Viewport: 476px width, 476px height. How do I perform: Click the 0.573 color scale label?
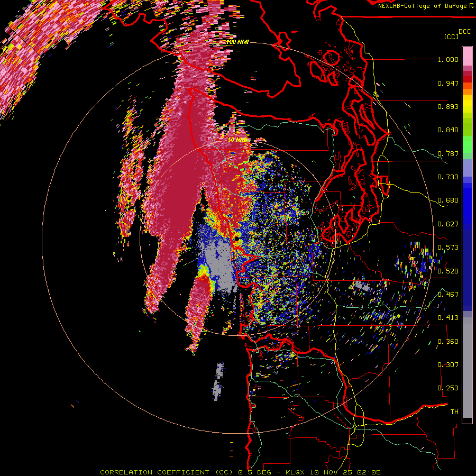click(448, 248)
